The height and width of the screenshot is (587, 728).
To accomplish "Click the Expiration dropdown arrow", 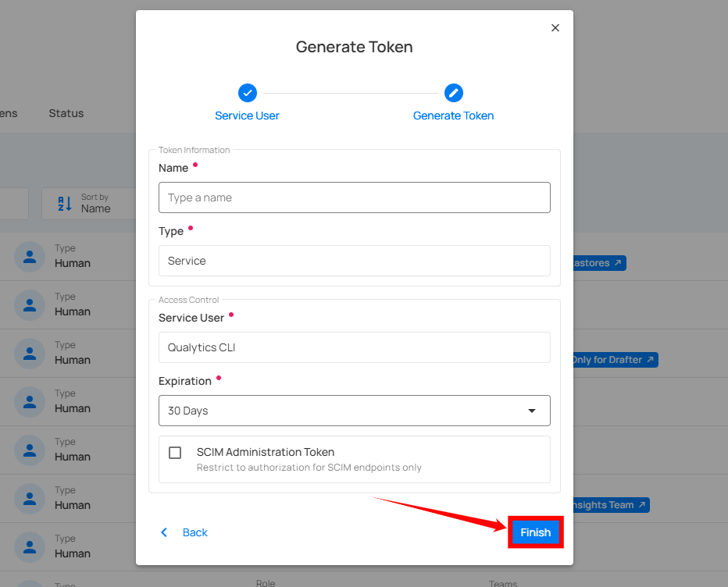I will click(x=532, y=411).
